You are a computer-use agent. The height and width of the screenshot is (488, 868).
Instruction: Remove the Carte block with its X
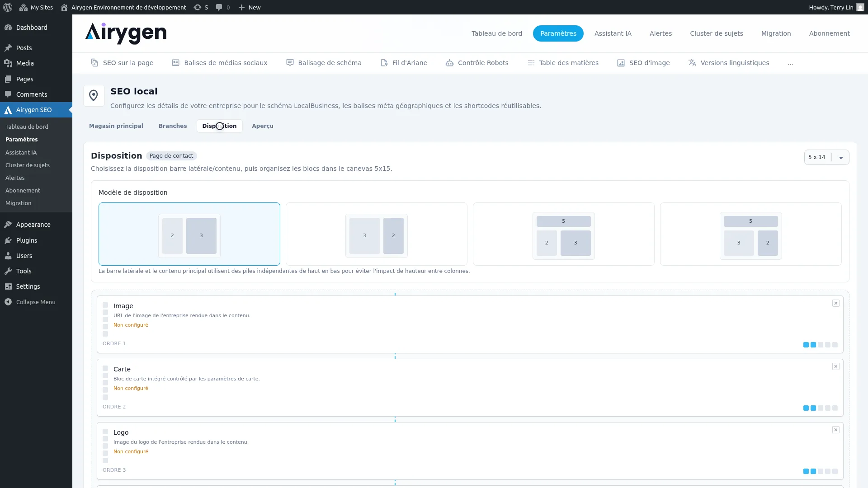836,366
